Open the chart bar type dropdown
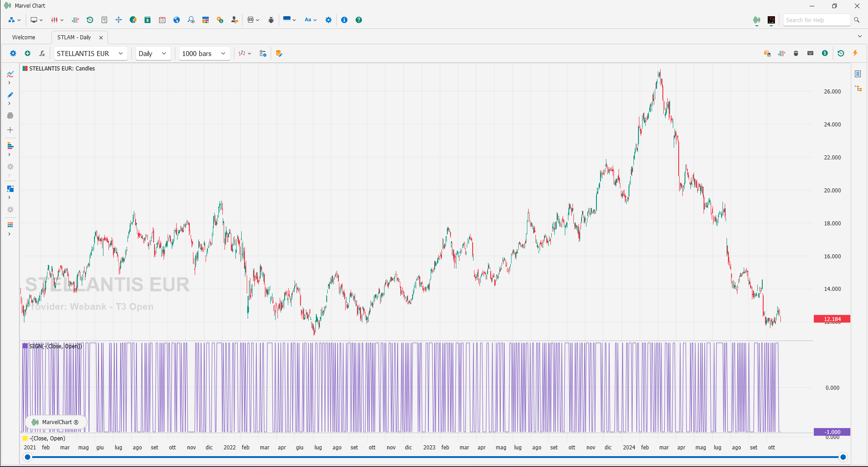The height and width of the screenshot is (467, 868). click(x=245, y=53)
